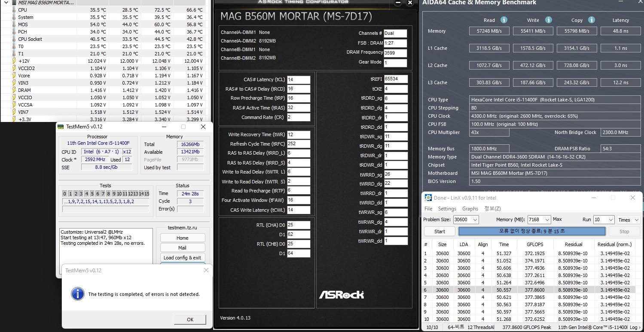Open the File menu in LinX
Screen dimensions: 644x332
[428, 209]
